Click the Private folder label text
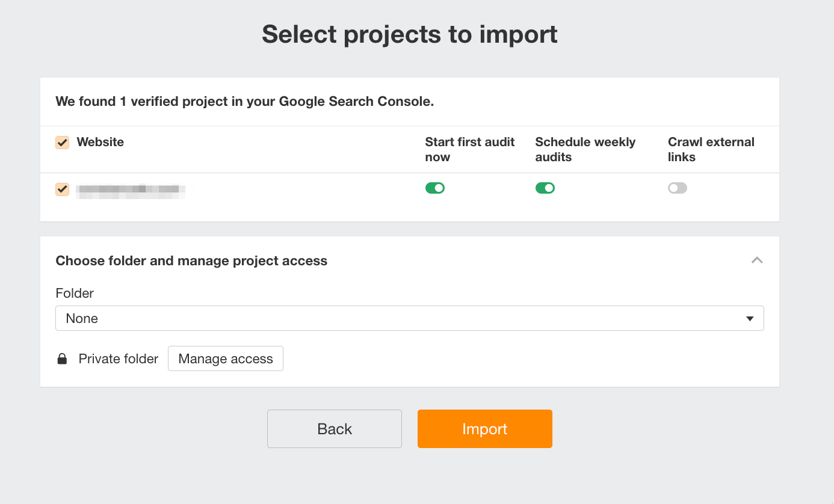This screenshot has height=504, width=834. point(119,359)
